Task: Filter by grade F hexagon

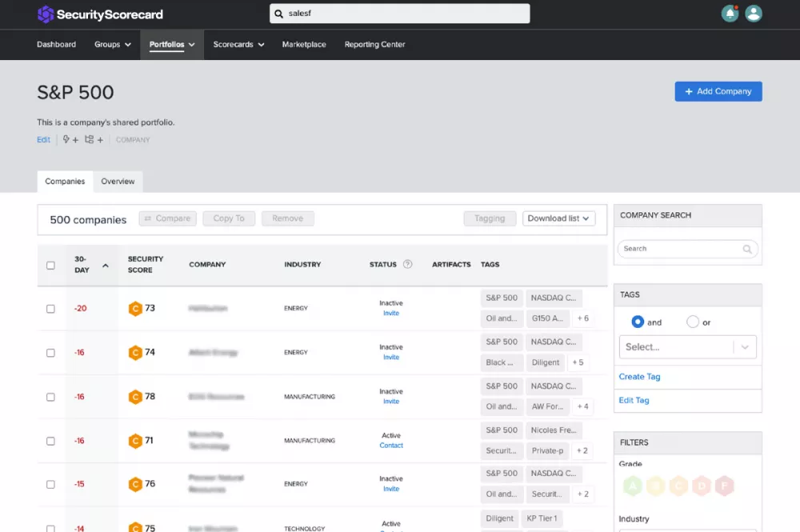Action: click(x=725, y=486)
